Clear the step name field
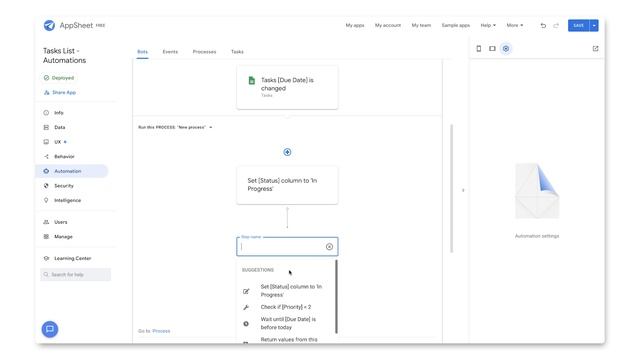 329,247
